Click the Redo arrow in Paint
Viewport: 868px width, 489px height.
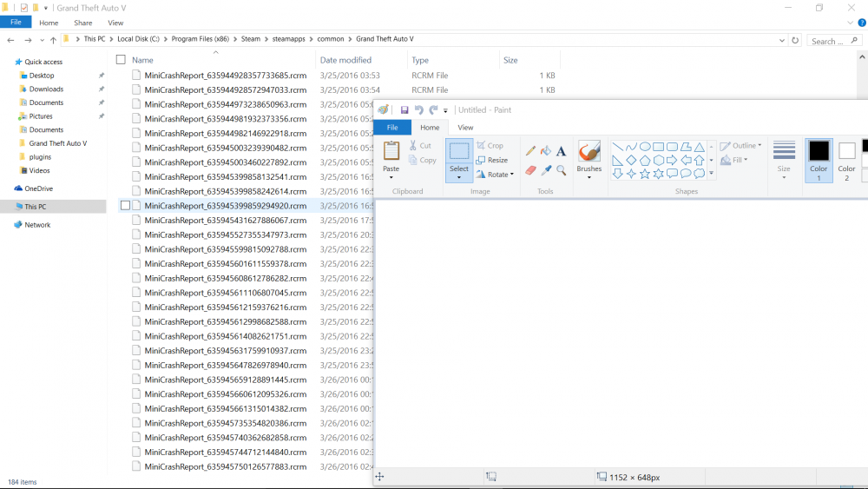point(433,110)
